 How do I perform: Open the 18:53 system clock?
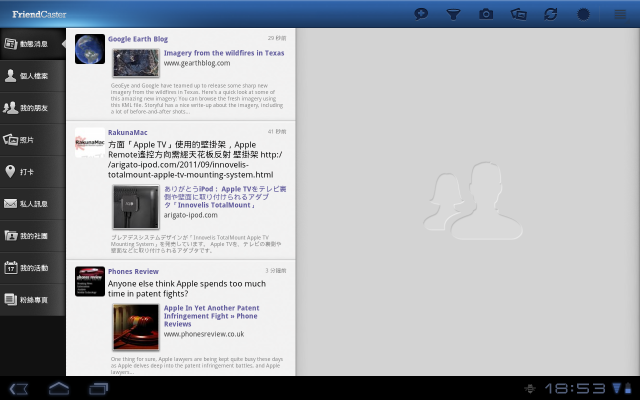click(575, 389)
